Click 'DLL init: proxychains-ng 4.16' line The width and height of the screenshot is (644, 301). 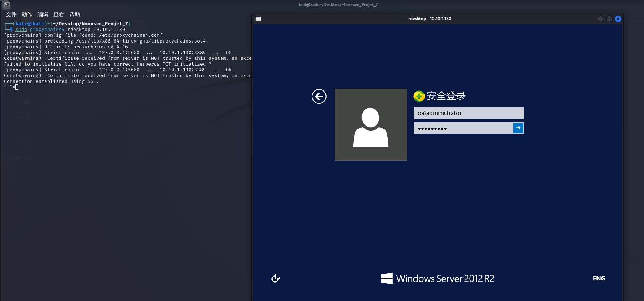66,47
